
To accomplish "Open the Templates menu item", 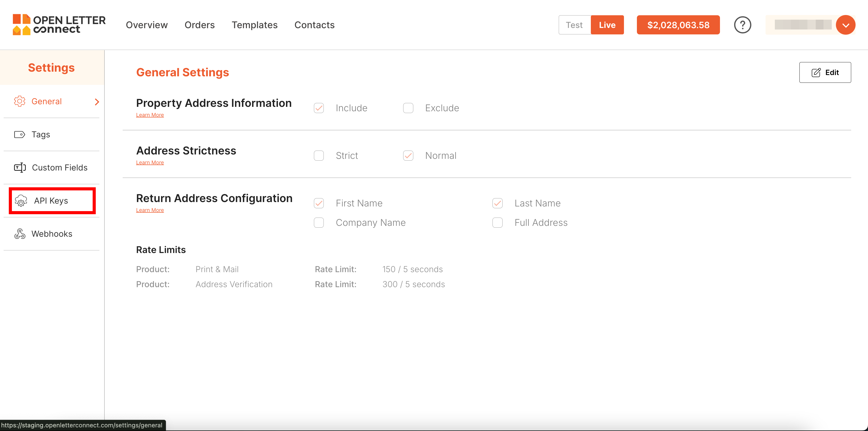I will click(254, 25).
